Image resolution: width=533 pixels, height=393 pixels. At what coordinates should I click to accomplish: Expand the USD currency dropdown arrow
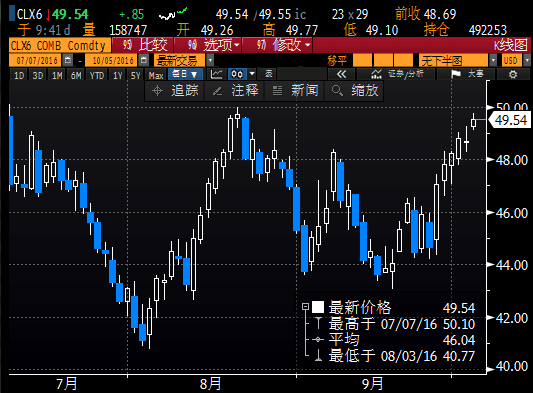click(527, 61)
